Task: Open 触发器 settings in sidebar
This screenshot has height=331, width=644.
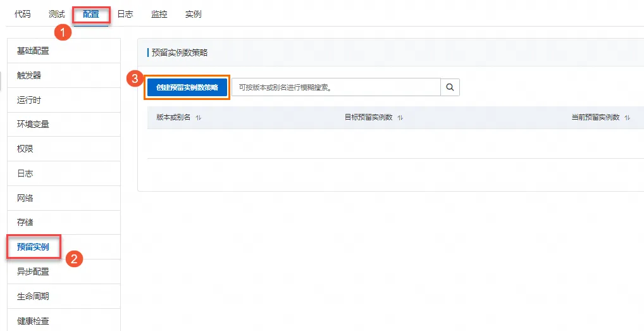Action: click(64, 75)
